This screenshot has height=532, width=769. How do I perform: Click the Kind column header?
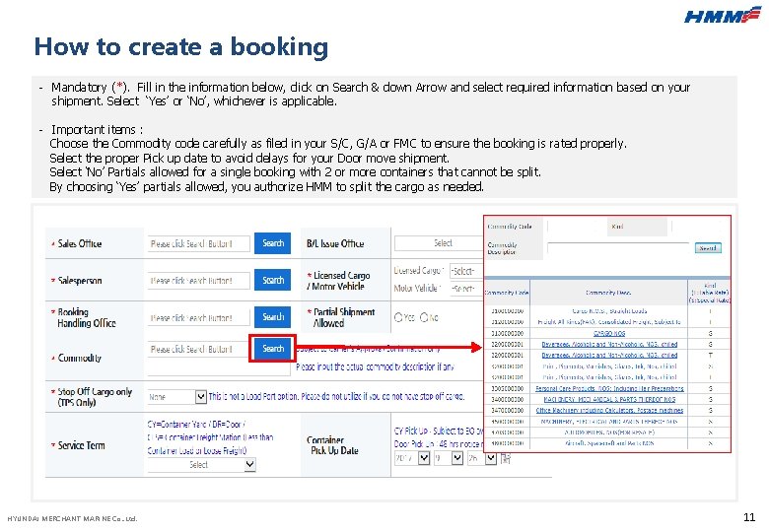[x=709, y=293]
